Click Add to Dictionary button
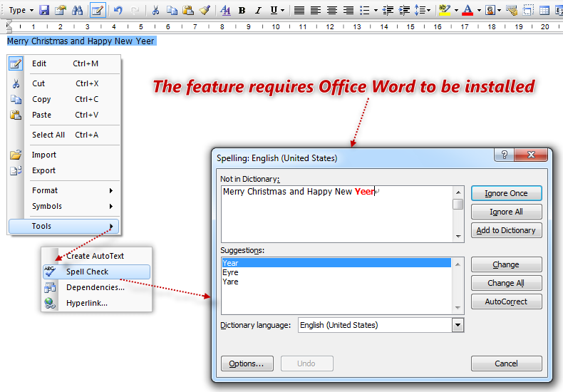 506,230
